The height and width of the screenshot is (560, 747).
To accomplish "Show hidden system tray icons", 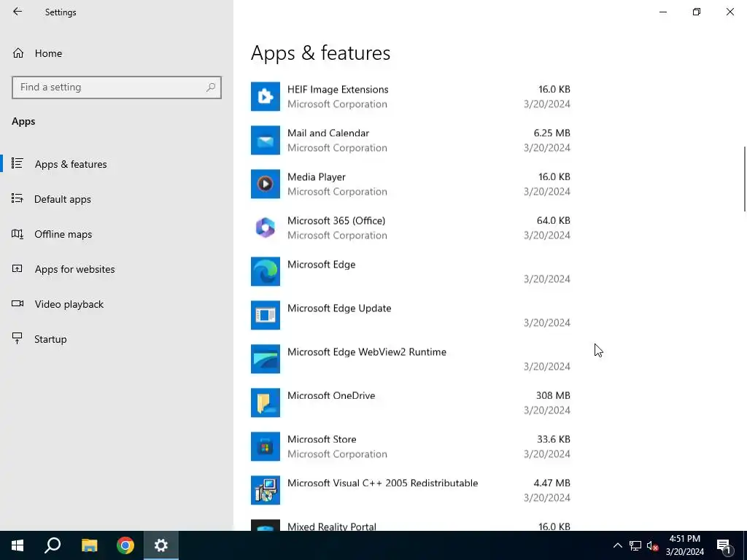I will (617, 545).
